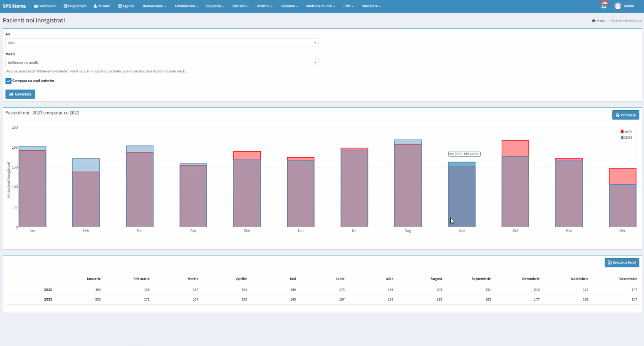This screenshot has width=644, height=346.
Task: Open the An year dropdown
Action: coord(162,43)
